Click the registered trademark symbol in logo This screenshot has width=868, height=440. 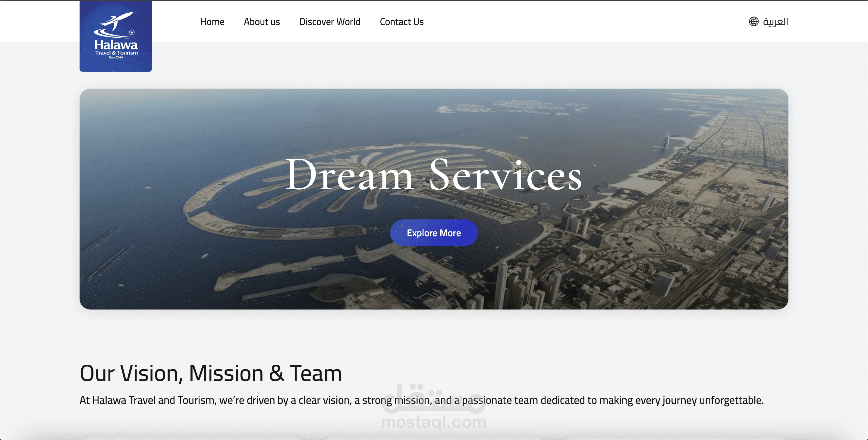click(x=132, y=32)
